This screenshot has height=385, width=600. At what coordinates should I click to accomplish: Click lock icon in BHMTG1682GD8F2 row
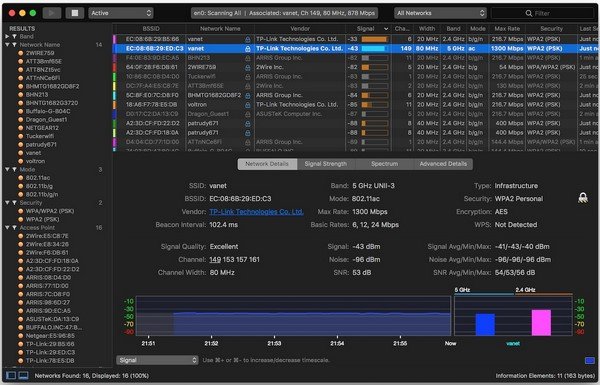[248, 95]
